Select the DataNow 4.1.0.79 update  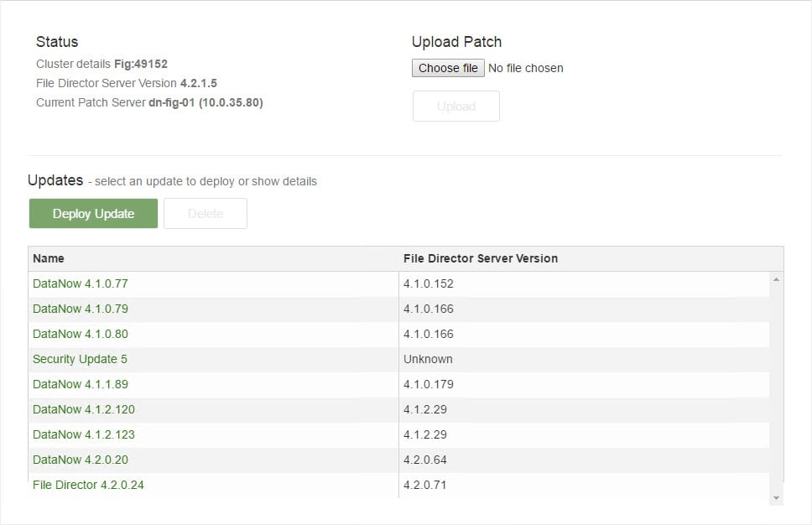pyautogui.click(x=80, y=309)
